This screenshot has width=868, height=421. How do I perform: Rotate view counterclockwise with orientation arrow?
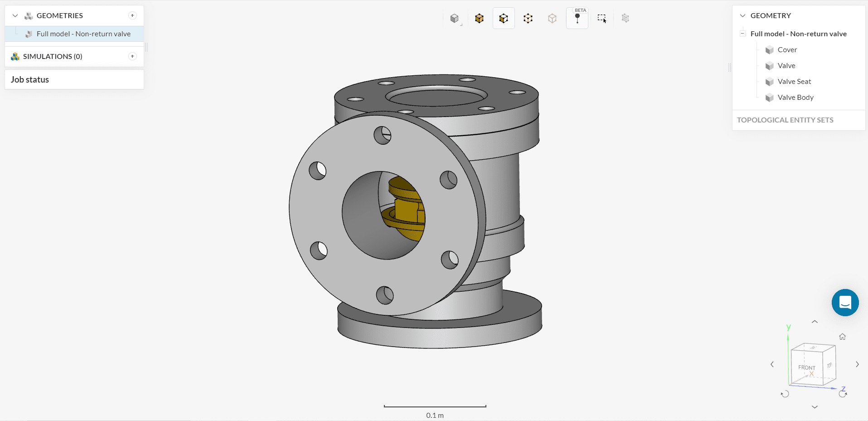pyautogui.click(x=785, y=394)
